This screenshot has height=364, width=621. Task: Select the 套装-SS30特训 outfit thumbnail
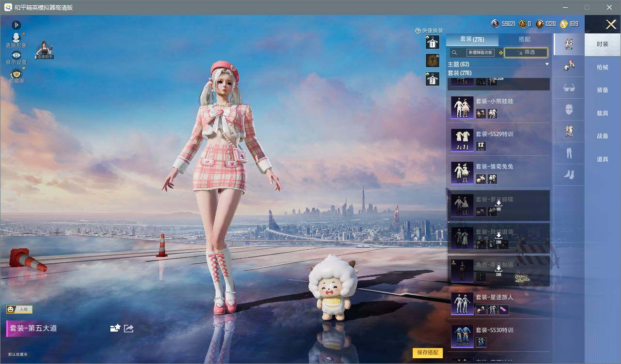tap(462, 336)
